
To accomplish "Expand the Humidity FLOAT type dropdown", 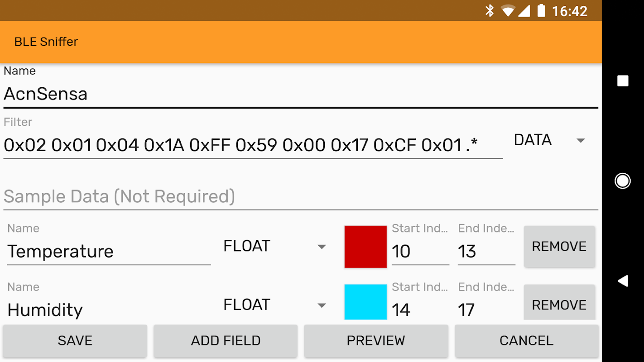I will tap(274, 305).
